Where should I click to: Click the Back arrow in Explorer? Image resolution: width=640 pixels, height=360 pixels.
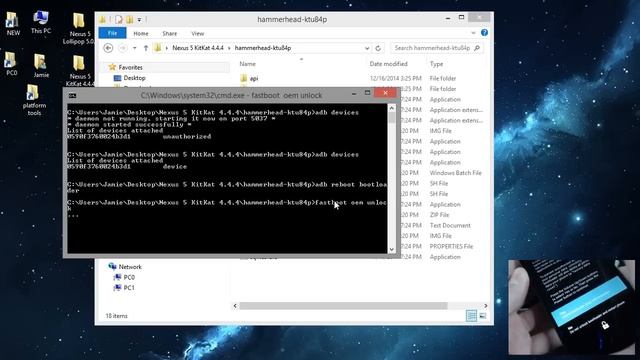[108, 48]
